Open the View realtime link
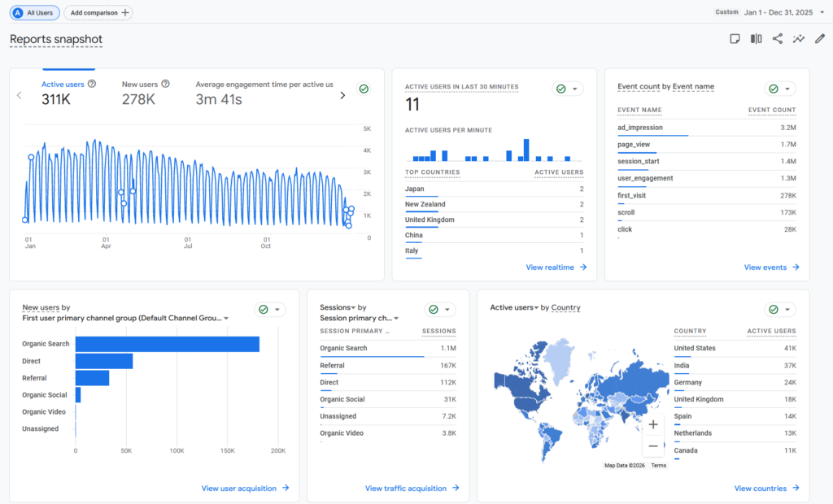Image resolution: width=833 pixels, height=504 pixels. tap(556, 267)
